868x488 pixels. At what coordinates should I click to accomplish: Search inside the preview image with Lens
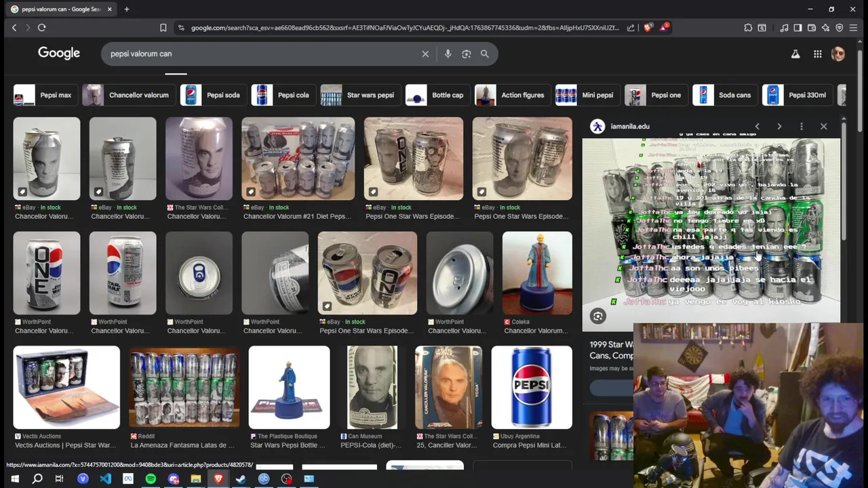click(x=597, y=316)
